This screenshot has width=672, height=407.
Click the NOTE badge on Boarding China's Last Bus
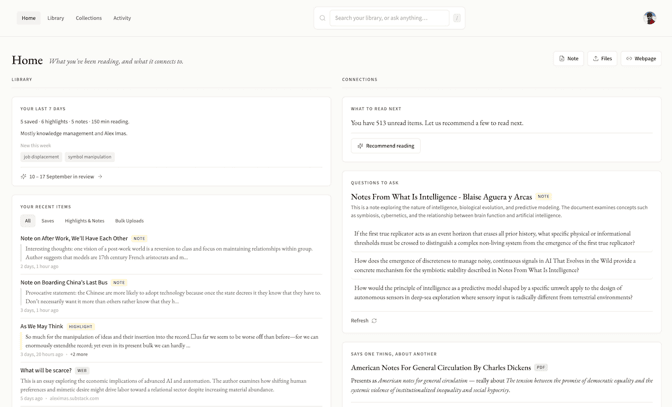click(x=119, y=283)
